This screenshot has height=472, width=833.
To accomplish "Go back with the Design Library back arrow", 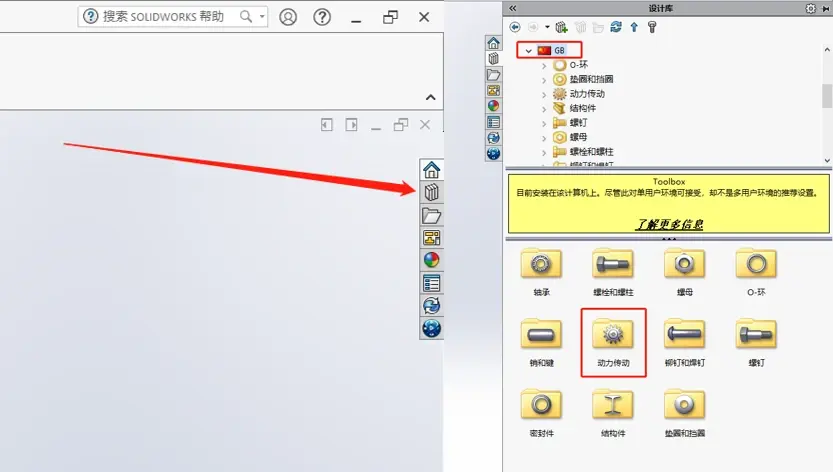I will tap(515, 27).
